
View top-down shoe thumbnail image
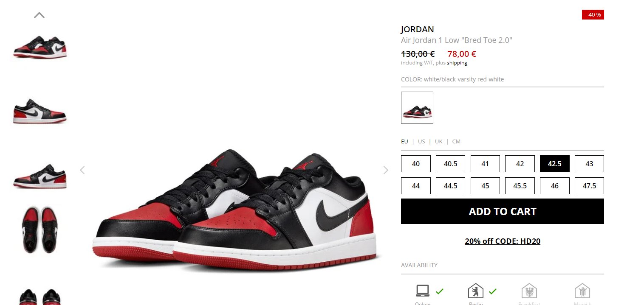tap(40, 229)
